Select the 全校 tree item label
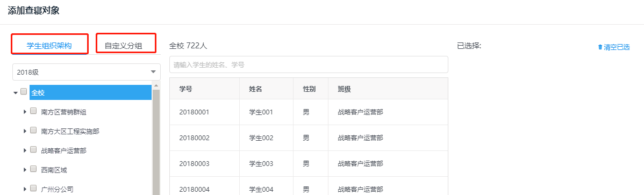The width and height of the screenshot is (644, 195). (x=38, y=93)
